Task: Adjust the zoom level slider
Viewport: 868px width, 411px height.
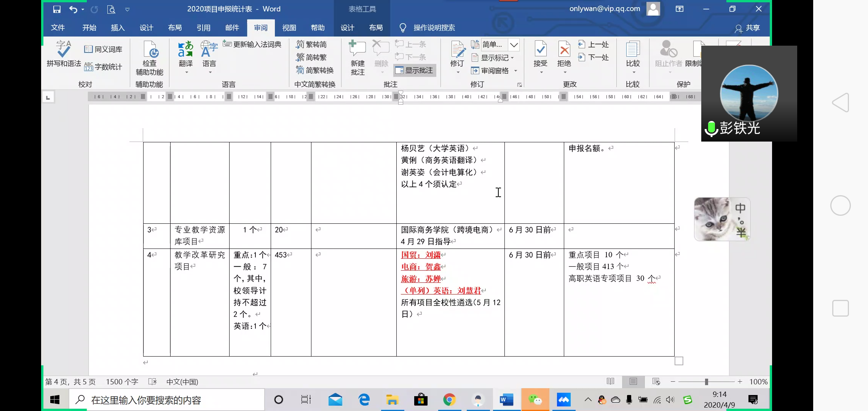Action: pyautogui.click(x=706, y=382)
